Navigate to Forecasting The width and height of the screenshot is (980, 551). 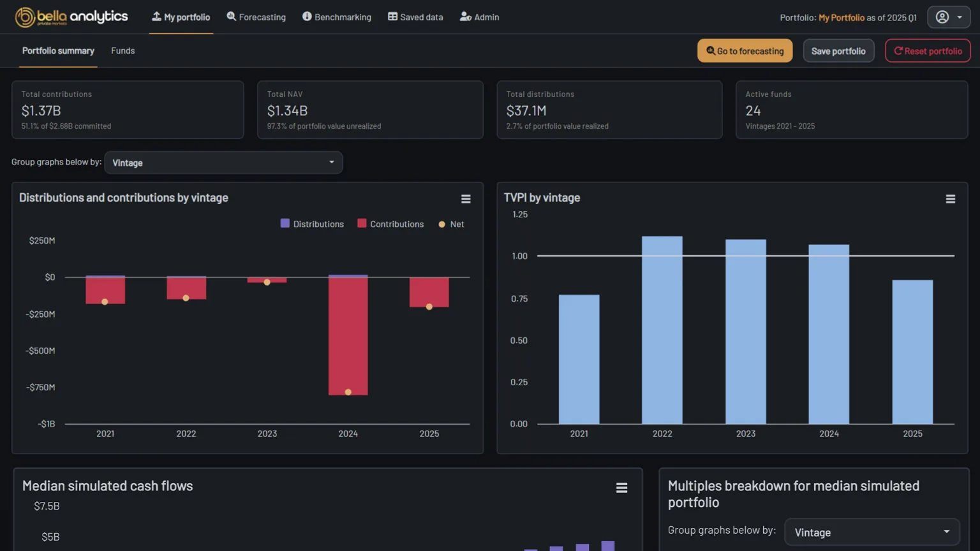[256, 17]
